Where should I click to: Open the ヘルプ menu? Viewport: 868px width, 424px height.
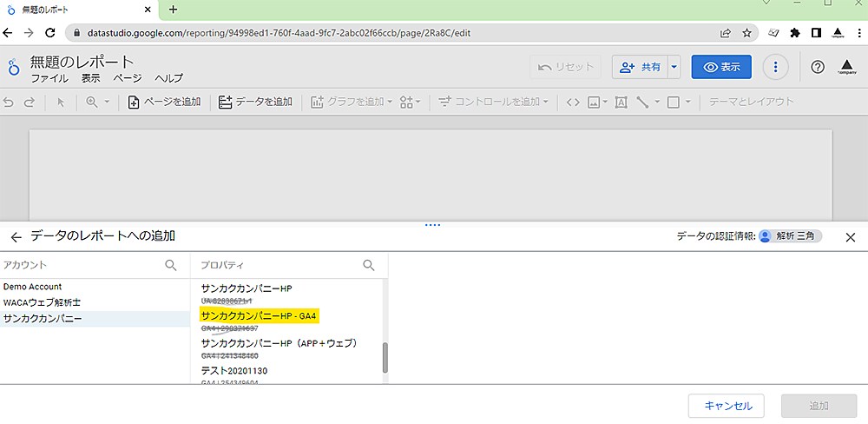[x=168, y=78]
